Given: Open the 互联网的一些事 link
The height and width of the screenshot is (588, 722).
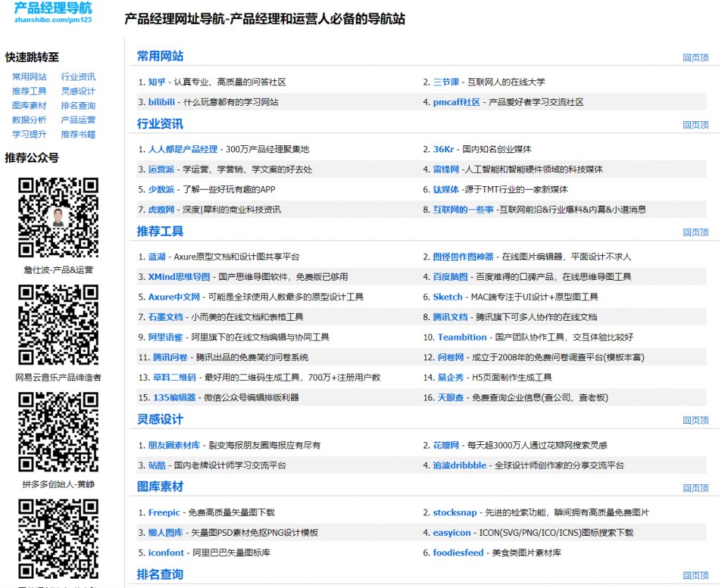Looking at the screenshot, I should [463, 209].
